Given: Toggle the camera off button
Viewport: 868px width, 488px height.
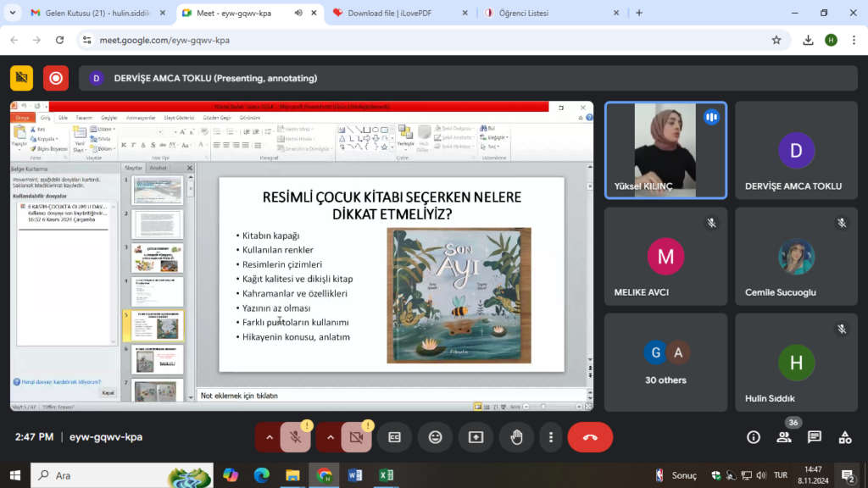Looking at the screenshot, I should (356, 437).
